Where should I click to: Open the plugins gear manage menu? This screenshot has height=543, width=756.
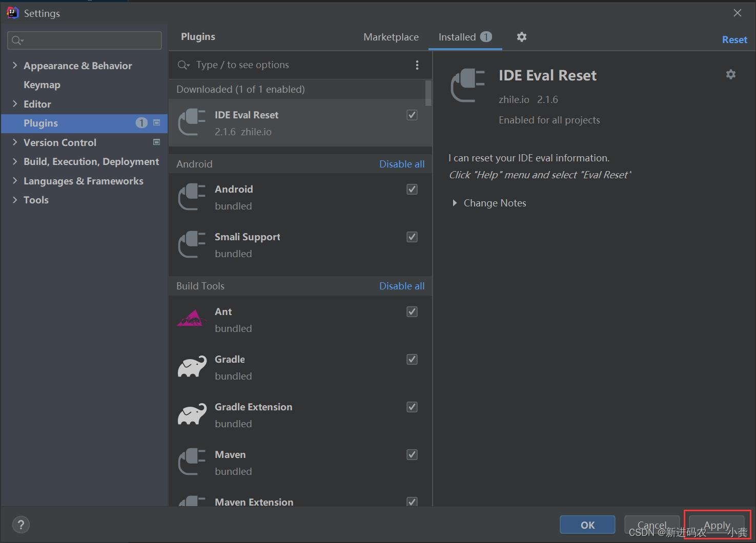pyautogui.click(x=522, y=37)
